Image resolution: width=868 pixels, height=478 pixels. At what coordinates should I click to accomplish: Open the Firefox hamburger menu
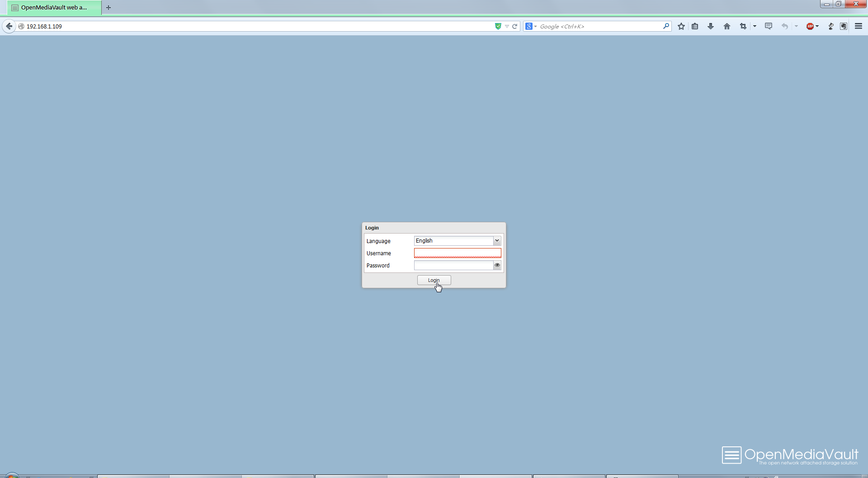pos(859,26)
